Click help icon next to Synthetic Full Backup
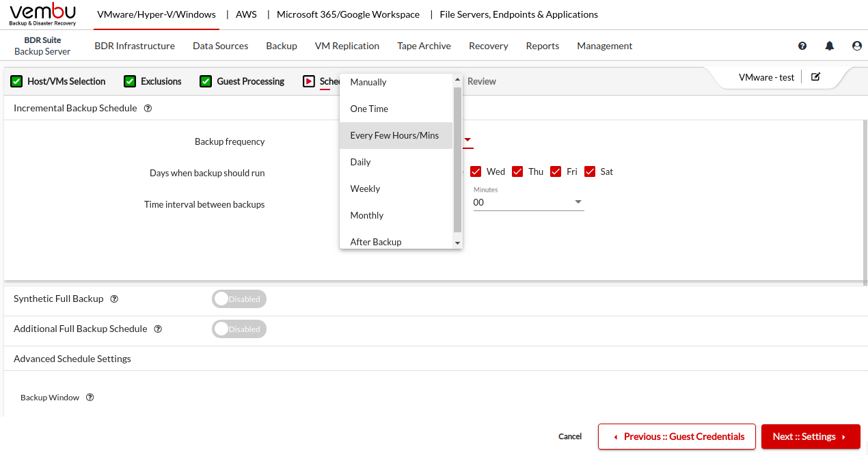The height and width of the screenshot is (455, 868). point(114,299)
